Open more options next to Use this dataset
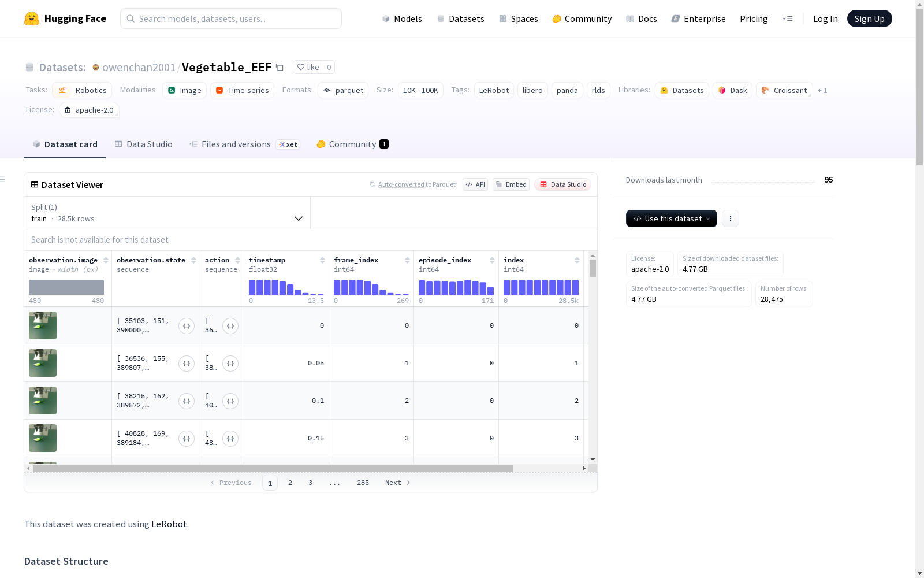This screenshot has width=924, height=578. 731,218
